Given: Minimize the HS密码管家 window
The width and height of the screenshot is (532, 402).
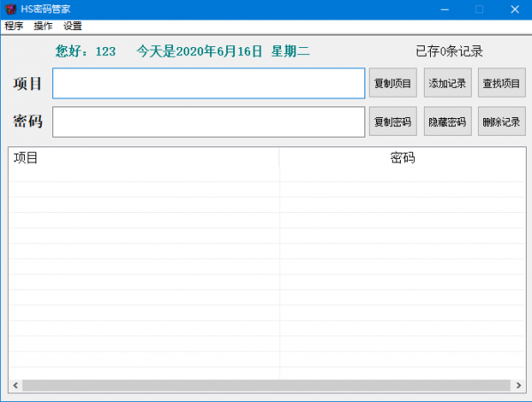Looking at the screenshot, I should pos(444,10).
